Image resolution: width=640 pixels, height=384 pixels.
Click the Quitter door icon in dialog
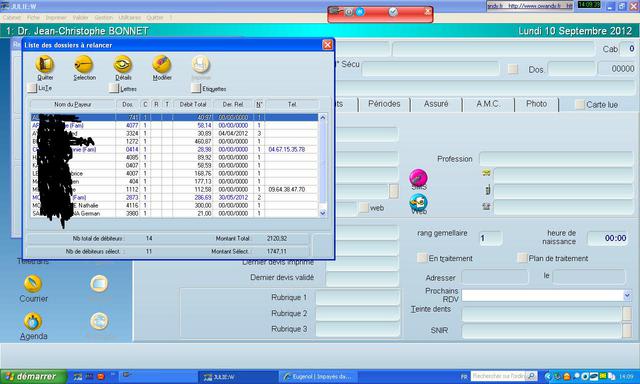pos(44,64)
